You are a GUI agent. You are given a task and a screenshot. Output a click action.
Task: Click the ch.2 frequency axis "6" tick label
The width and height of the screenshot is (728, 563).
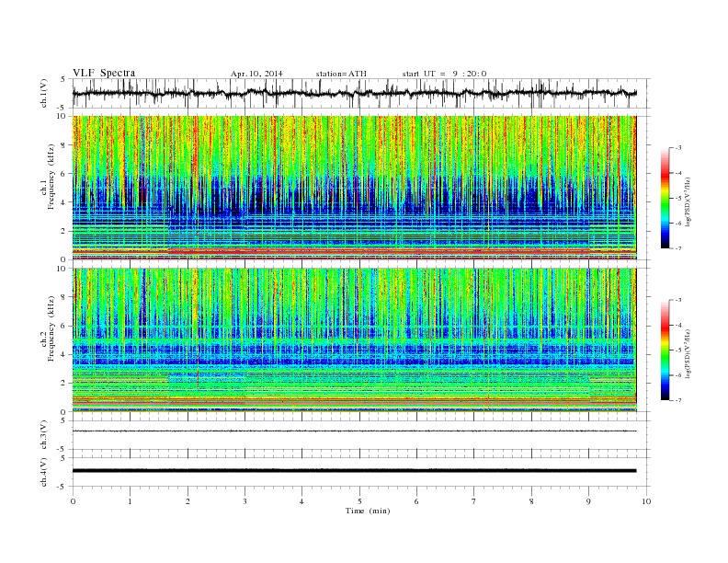tap(63, 326)
